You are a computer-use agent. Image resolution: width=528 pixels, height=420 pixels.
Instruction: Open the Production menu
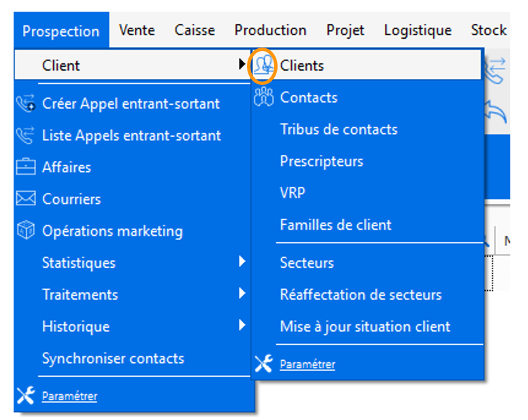click(270, 31)
